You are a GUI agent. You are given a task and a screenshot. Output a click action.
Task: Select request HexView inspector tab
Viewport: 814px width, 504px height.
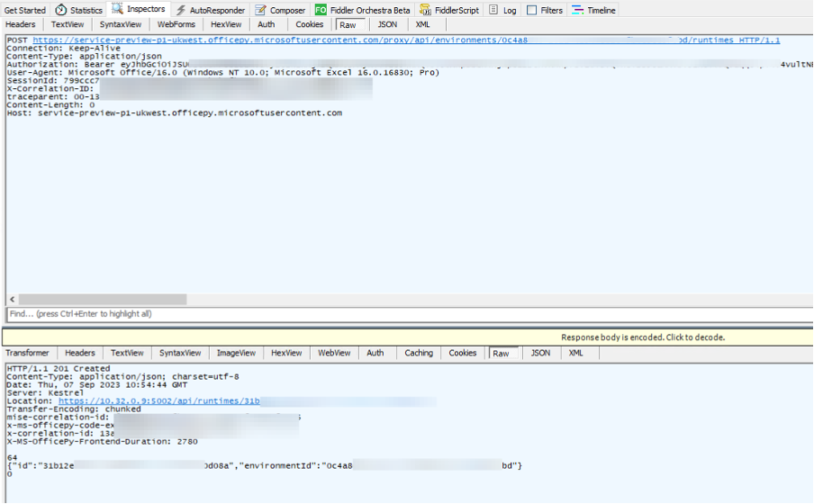[x=226, y=24]
